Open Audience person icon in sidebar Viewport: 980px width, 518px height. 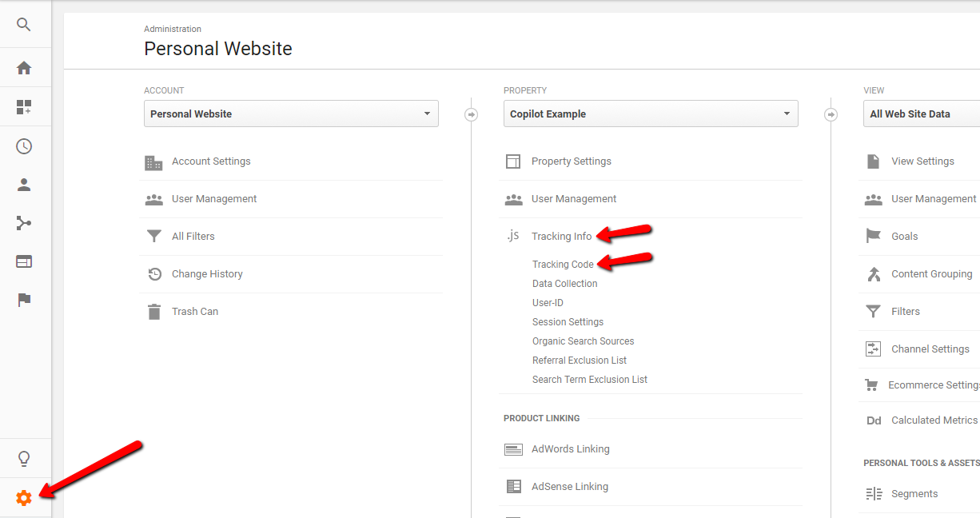pos(24,185)
